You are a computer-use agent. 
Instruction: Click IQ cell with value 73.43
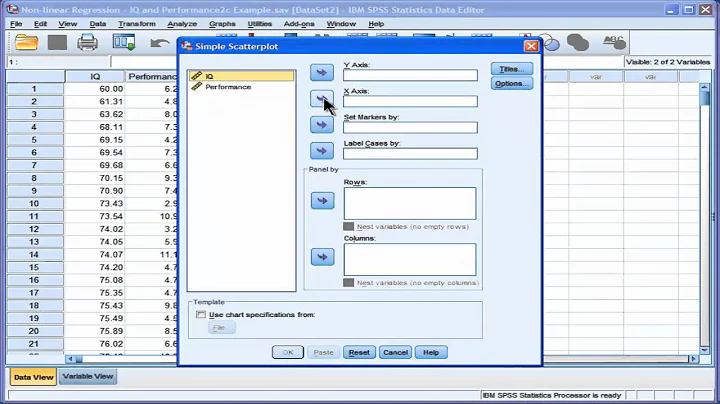pyautogui.click(x=95, y=203)
